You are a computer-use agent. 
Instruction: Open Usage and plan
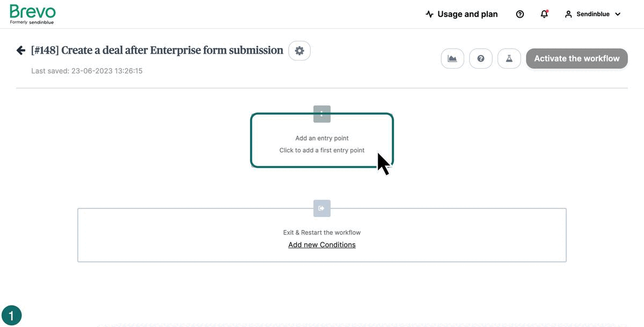click(x=467, y=14)
